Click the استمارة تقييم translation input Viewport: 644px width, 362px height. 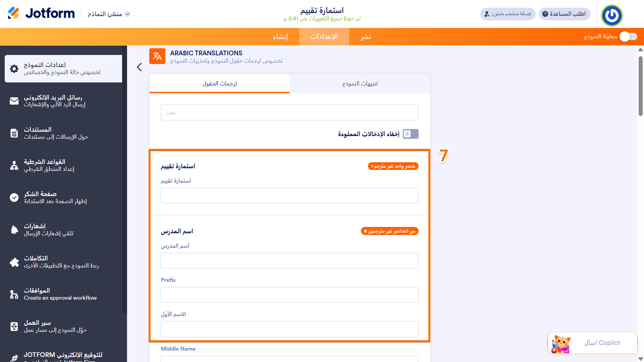289,195
